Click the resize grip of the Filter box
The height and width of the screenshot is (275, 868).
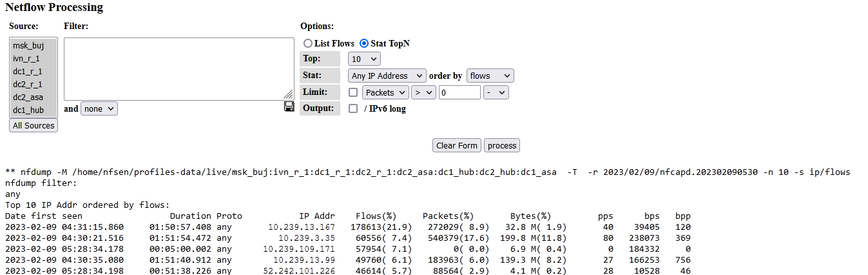click(288, 94)
